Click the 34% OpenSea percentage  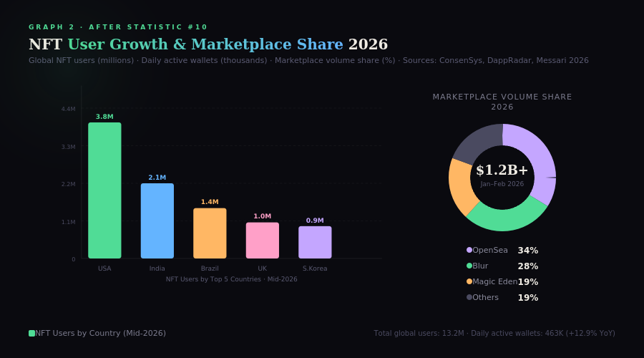coord(528,251)
